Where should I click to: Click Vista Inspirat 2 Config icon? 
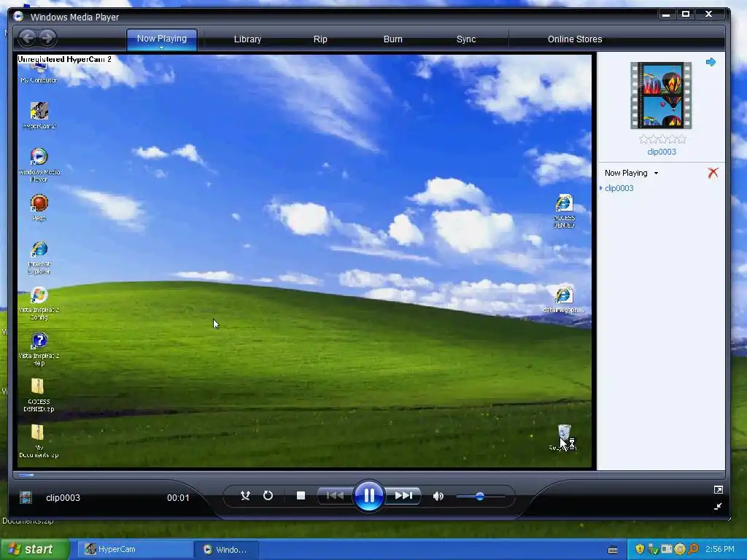(x=39, y=303)
